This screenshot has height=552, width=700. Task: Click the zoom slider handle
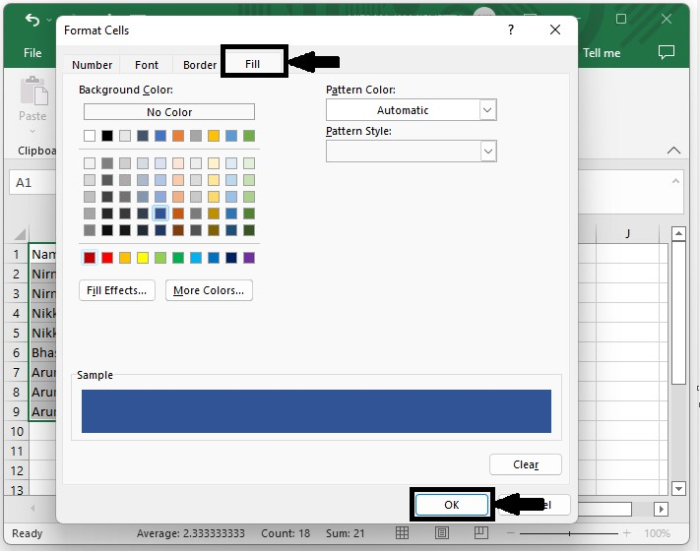(x=569, y=533)
